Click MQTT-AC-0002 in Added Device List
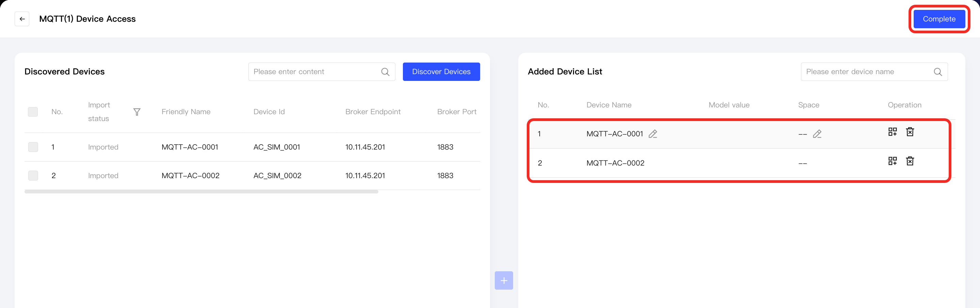 [616, 163]
